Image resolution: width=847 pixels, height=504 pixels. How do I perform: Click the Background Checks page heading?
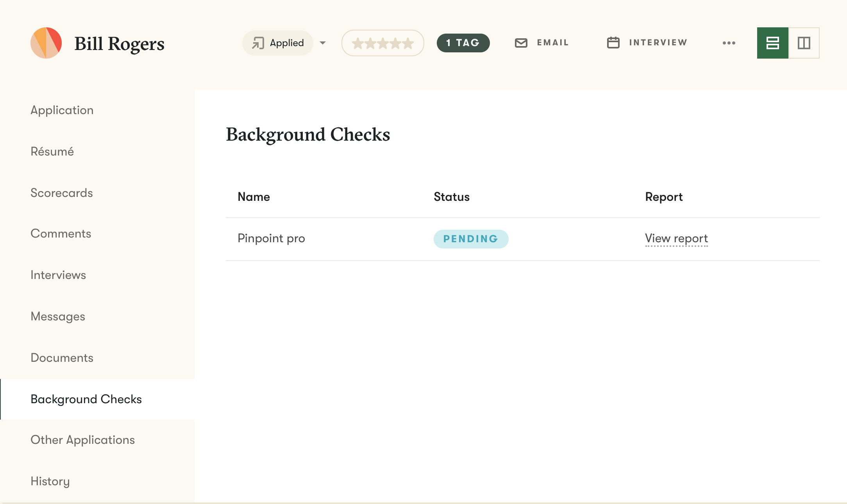click(x=308, y=135)
